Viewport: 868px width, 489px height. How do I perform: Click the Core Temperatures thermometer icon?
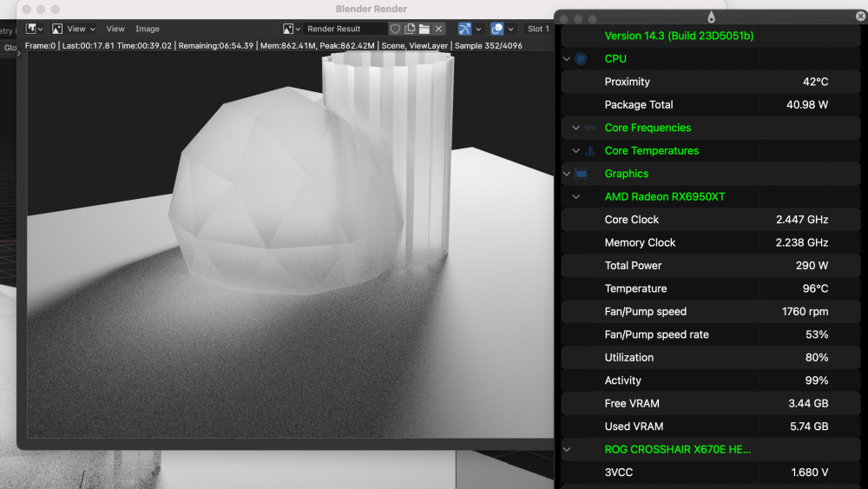(x=590, y=150)
